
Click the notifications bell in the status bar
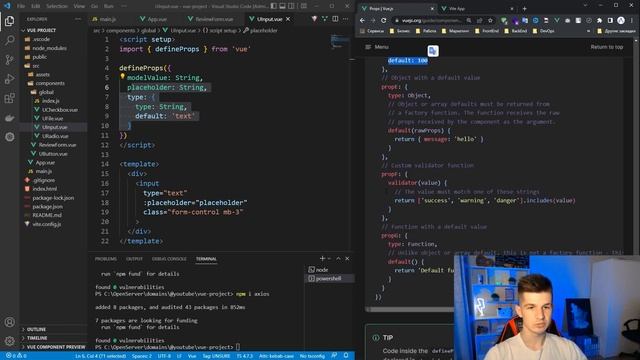tap(346, 356)
